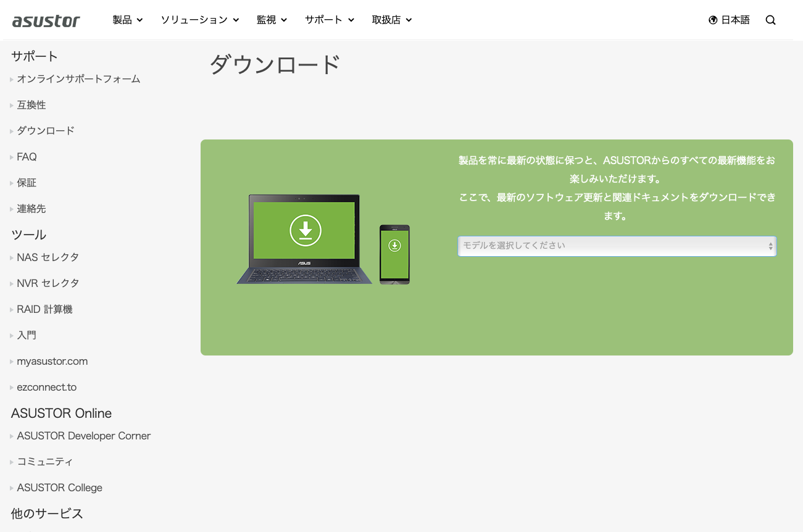This screenshot has width=803, height=532.
Task: Visit myasustor.com link
Action: point(52,361)
